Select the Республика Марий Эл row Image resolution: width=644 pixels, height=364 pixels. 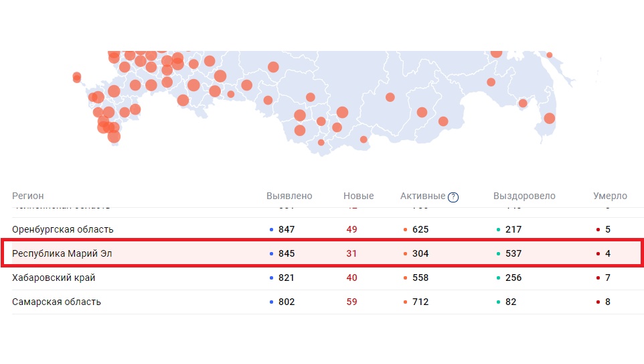tap(64, 253)
